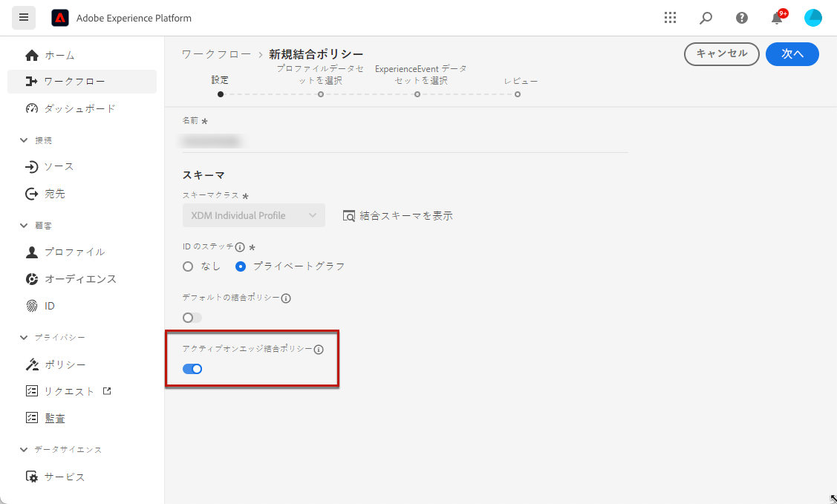The image size is (837, 504).
Task: Open ソース in sidebar
Action: coord(82,167)
